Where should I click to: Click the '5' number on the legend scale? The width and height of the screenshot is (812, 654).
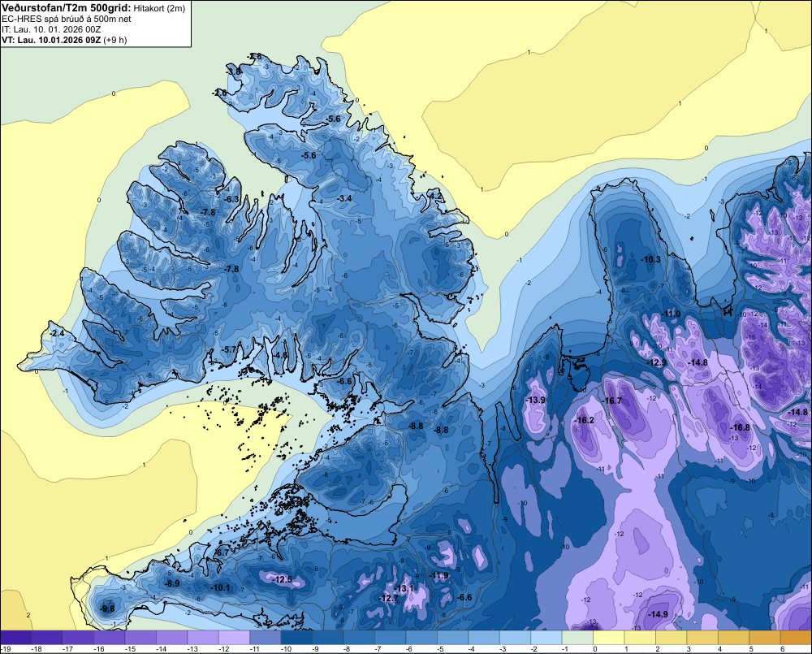click(x=751, y=649)
